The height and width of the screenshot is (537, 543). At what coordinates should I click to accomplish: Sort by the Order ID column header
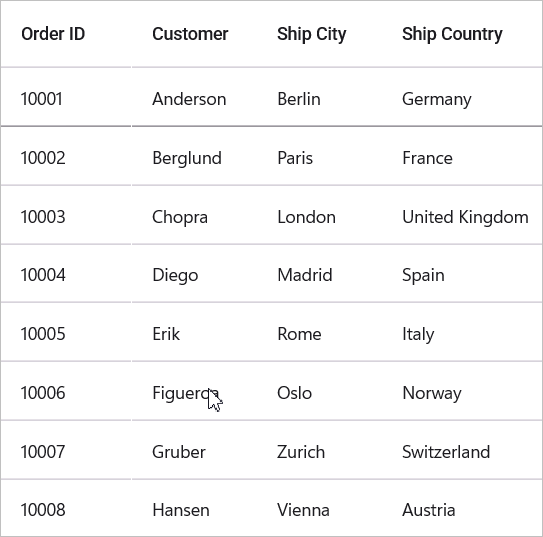point(66,34)
